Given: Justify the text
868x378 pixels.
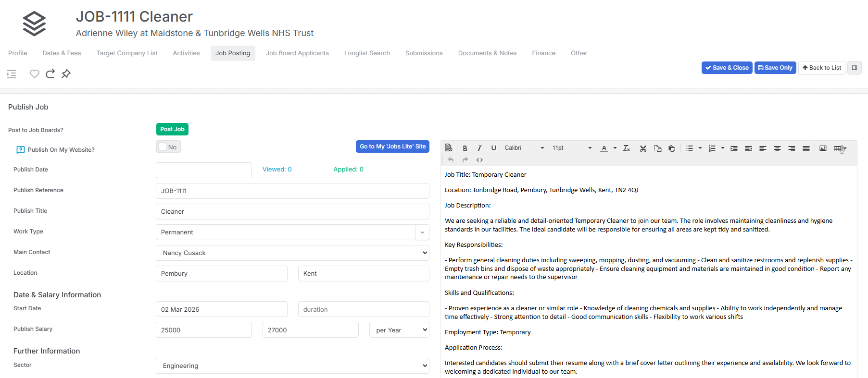Looking at the screenshot, I should click(x=806, y=148).
